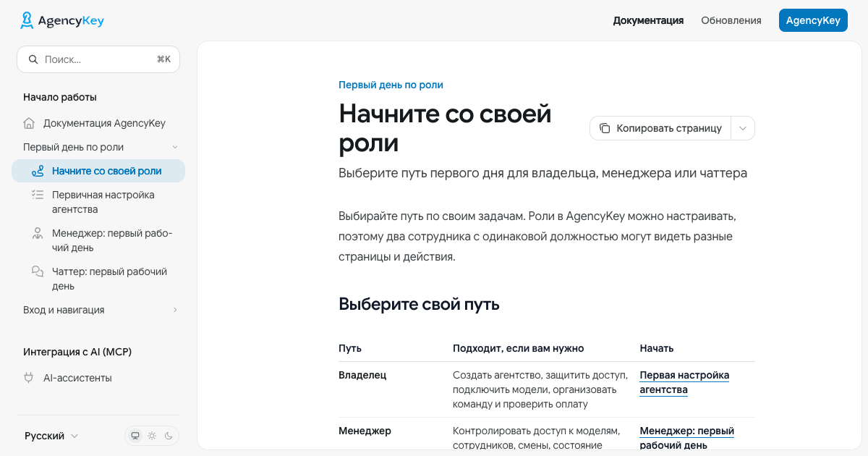Switch to light theme sun icon
The height and width of the screenshot is (456, 868).
pos(152,436)
